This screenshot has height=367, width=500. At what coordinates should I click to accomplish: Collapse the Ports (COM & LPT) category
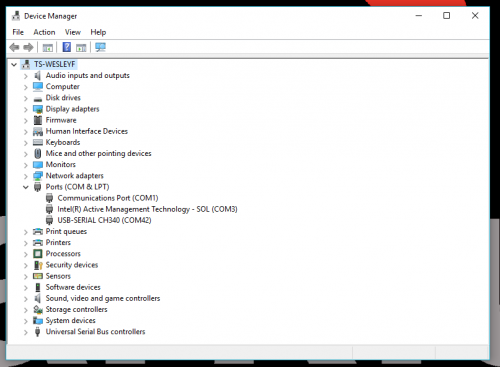click(x=26, y=187)
